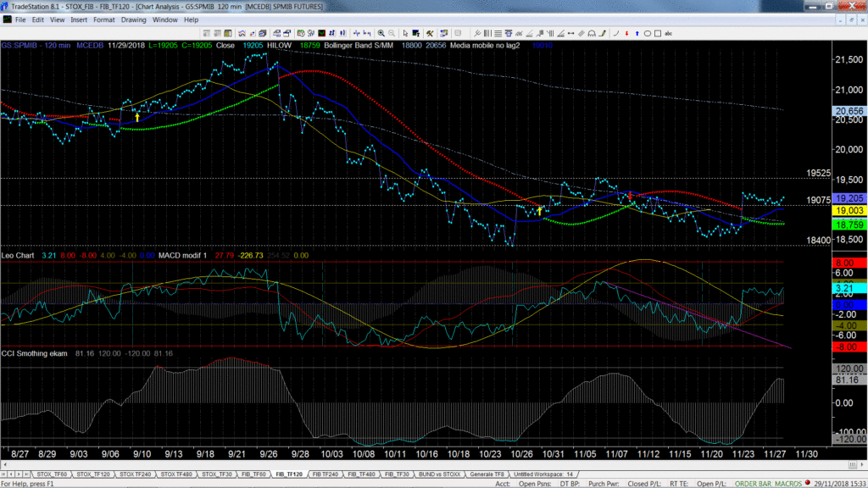Select the curved arc drawing tool

(616, 33)
